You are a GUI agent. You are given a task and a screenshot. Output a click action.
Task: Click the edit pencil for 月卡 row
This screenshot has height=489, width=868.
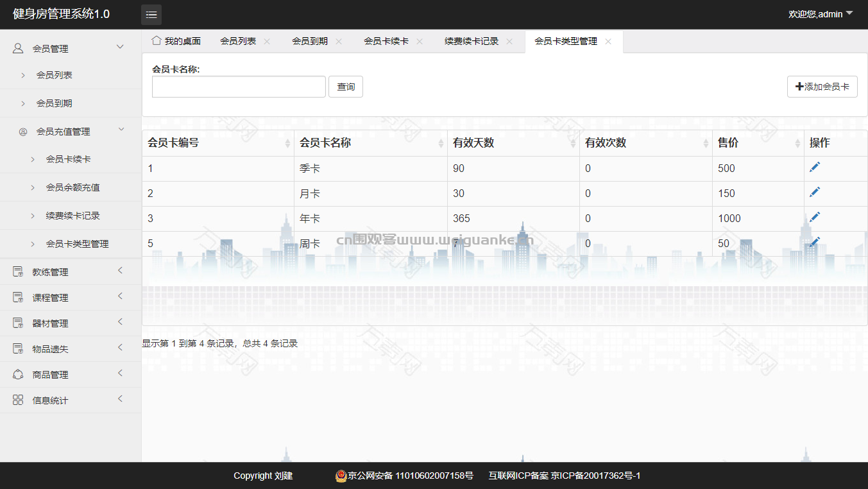[x=815, y=193]
